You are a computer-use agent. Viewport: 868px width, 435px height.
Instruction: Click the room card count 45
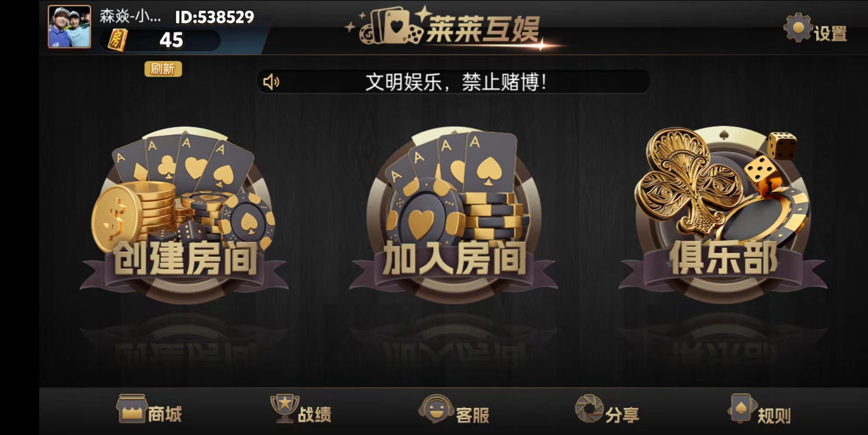coord(171,40)
